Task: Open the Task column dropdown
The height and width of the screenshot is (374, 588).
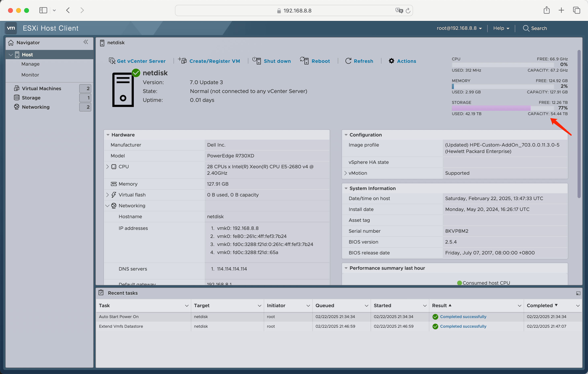Action: point(187,306)
